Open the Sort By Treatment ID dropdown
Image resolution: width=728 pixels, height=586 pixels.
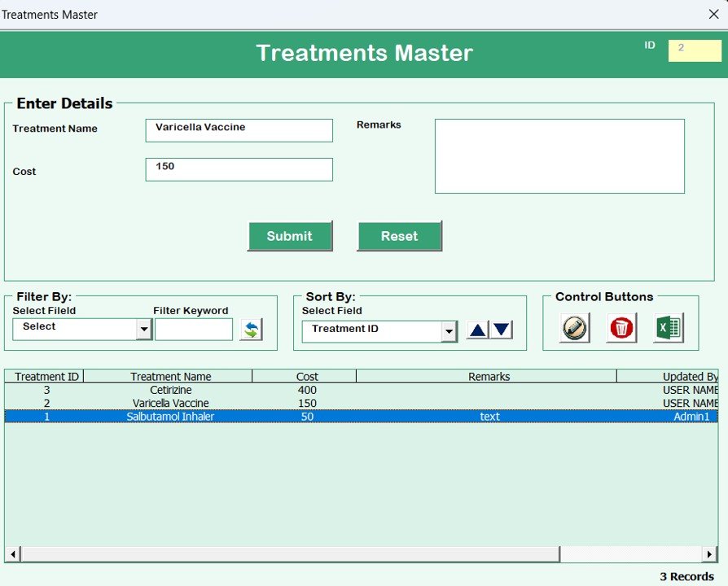pyautogui.click(x=449, y=331)
